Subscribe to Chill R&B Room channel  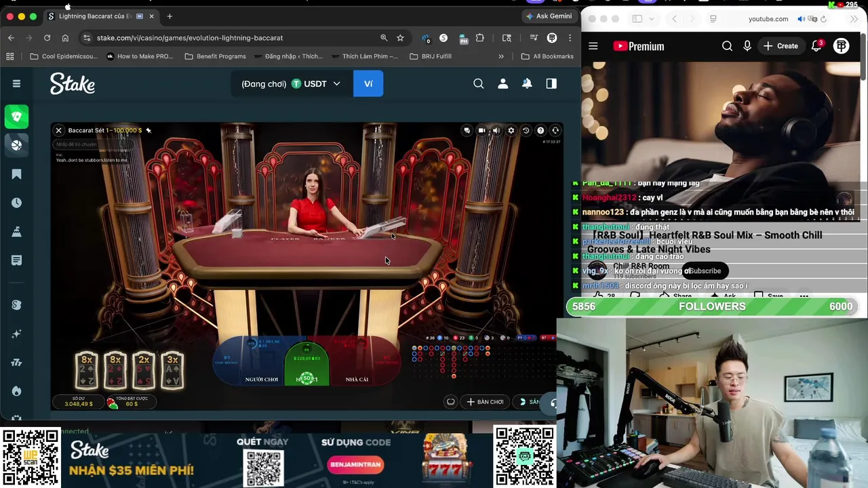click(705, 271)
